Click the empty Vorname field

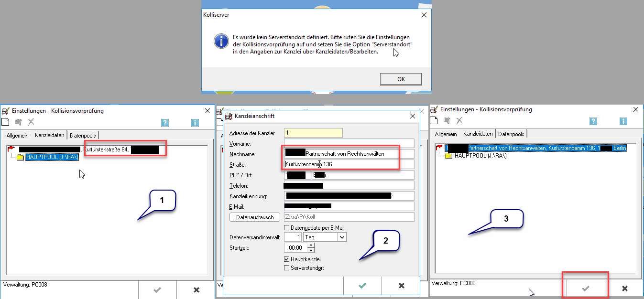pos(349,144)
